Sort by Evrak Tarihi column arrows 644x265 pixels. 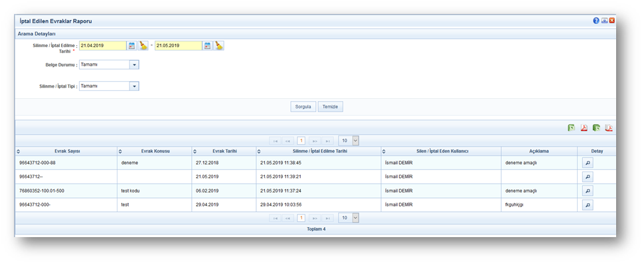[195, 151]
